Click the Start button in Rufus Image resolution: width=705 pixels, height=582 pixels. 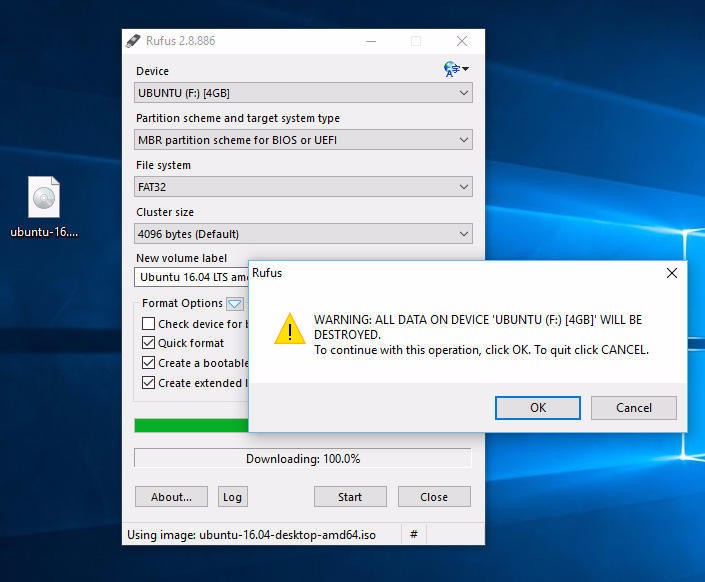pos(350,497)
